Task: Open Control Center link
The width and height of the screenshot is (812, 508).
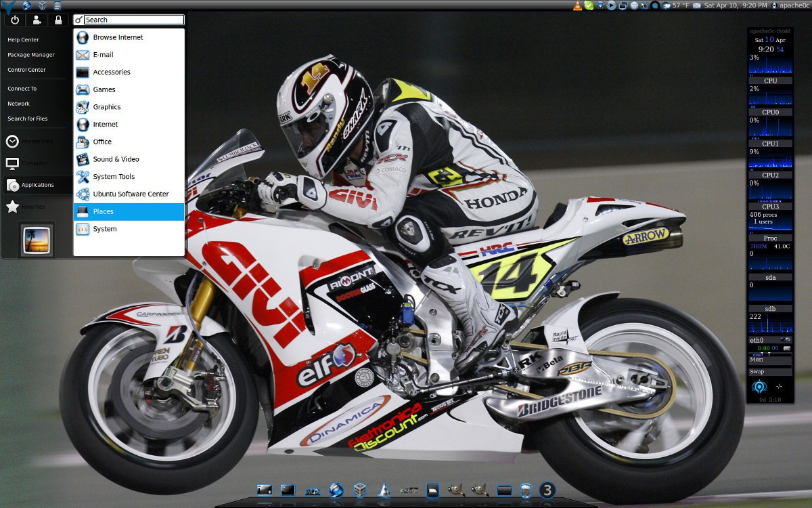Action: point(26,70)
